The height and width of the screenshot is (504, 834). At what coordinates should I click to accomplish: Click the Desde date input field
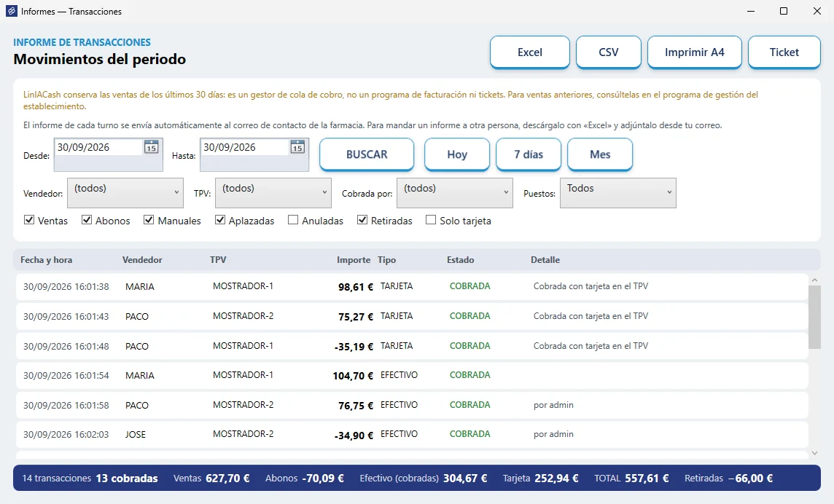98,147
